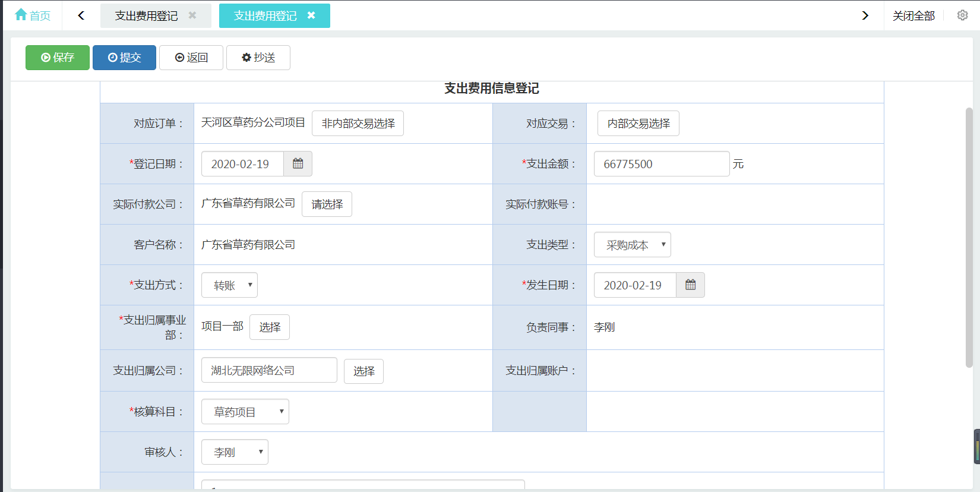Click the 支出金额 input field
This screenshot has height=492, width=980.
(x=661, y=164)
